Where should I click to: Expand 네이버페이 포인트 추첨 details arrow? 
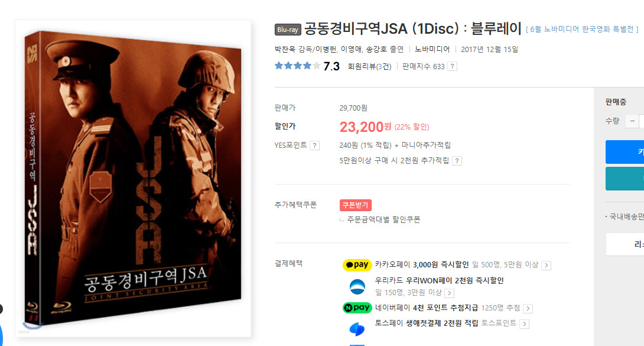point(528,309)
